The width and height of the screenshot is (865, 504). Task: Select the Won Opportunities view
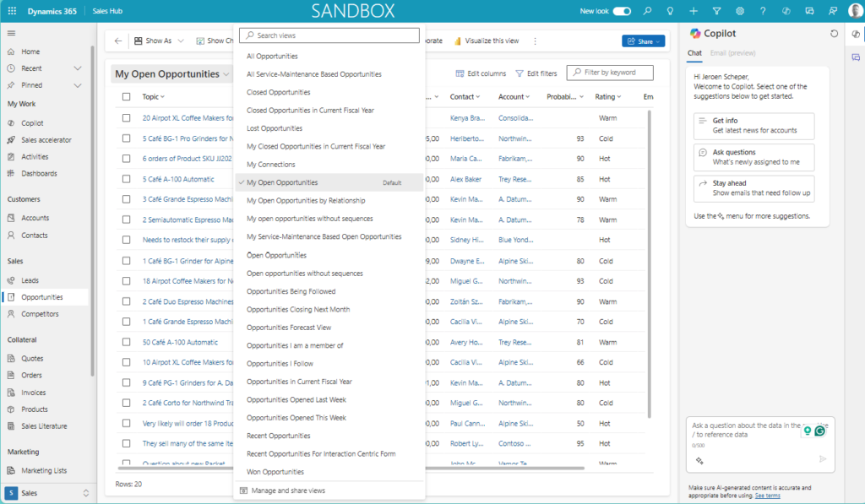tap(275, 472)
